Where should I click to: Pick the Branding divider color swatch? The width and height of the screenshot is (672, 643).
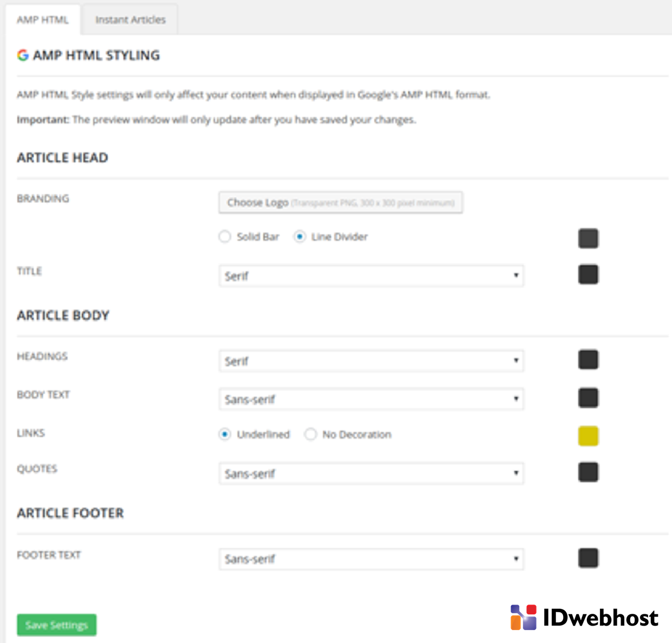pyautogui.click(x=588, y=238)
